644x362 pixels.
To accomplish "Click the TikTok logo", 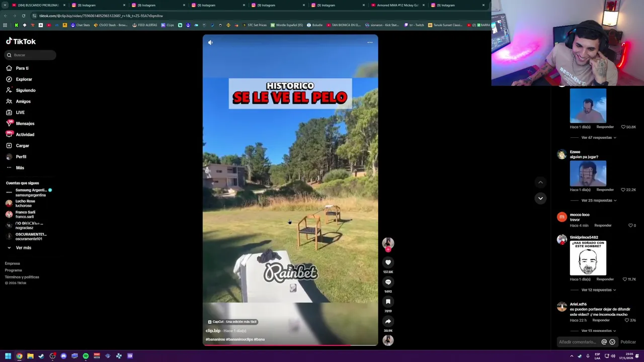I will click(21, 41).
